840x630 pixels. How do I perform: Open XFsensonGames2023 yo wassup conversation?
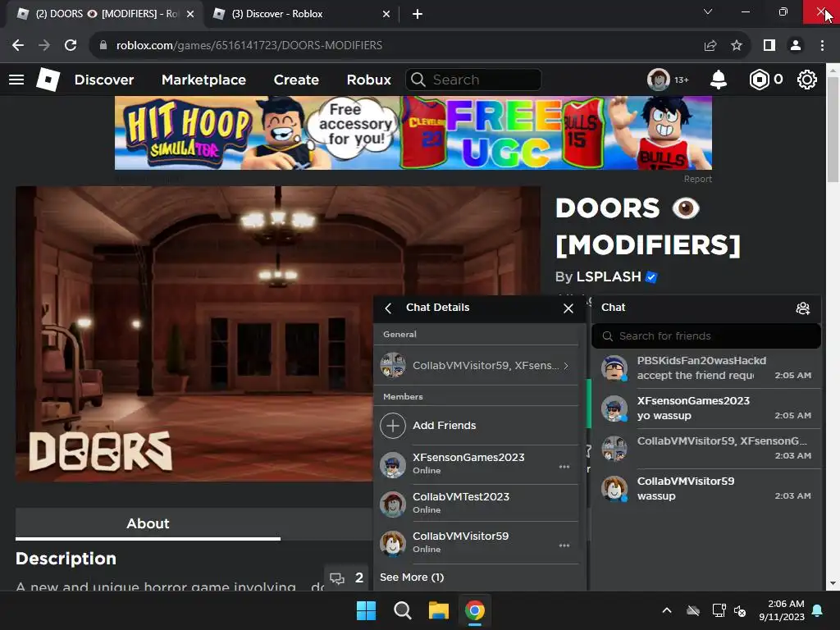point(706,409)
